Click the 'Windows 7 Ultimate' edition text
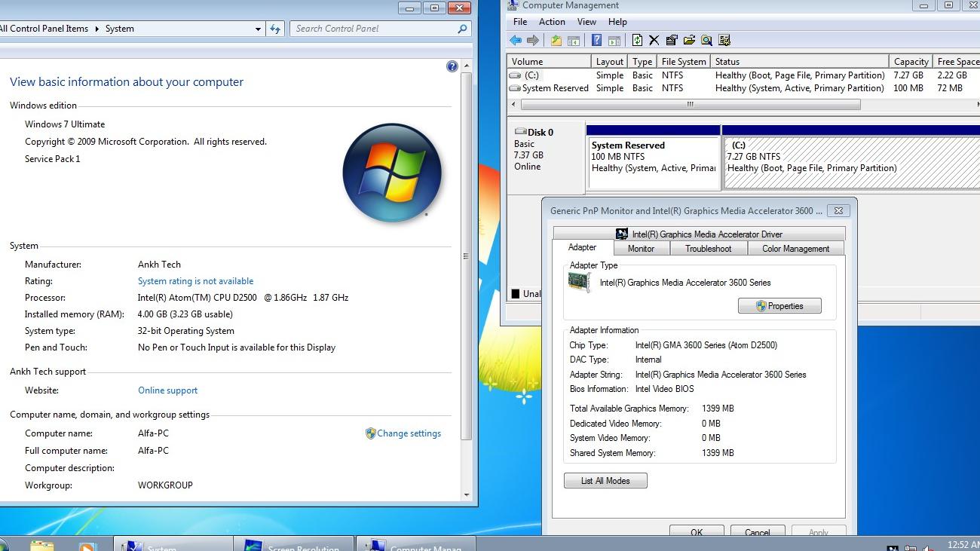This screenshot has height=551, width=980. [65, 124]
